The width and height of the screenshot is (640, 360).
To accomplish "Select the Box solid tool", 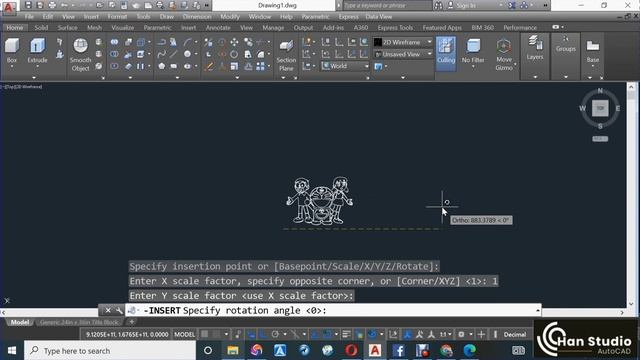I will coord(11,50).
